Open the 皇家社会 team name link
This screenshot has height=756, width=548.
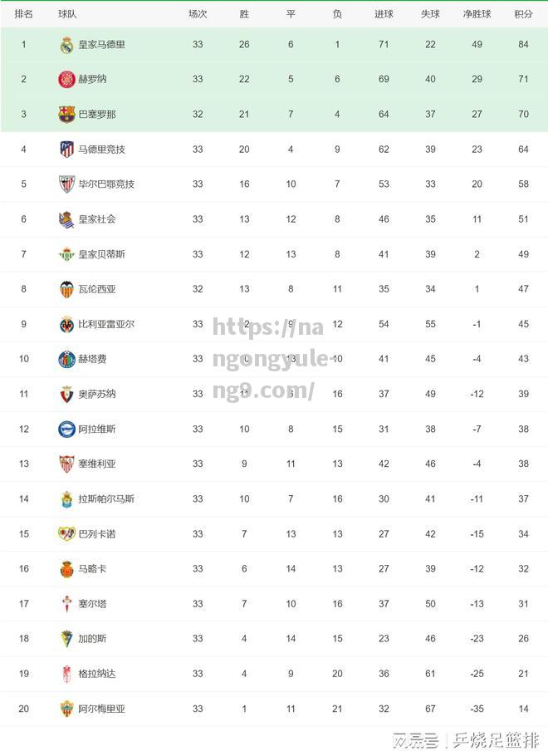point(97,219)
